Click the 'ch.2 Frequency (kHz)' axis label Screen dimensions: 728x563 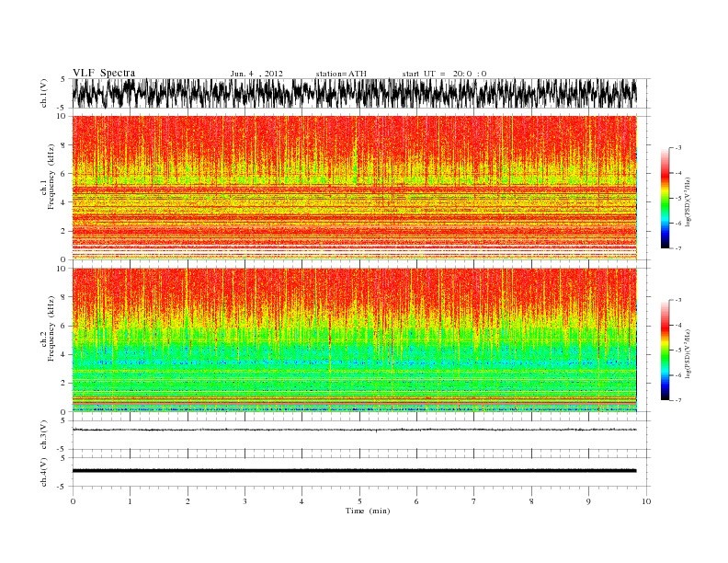(48, 328)
